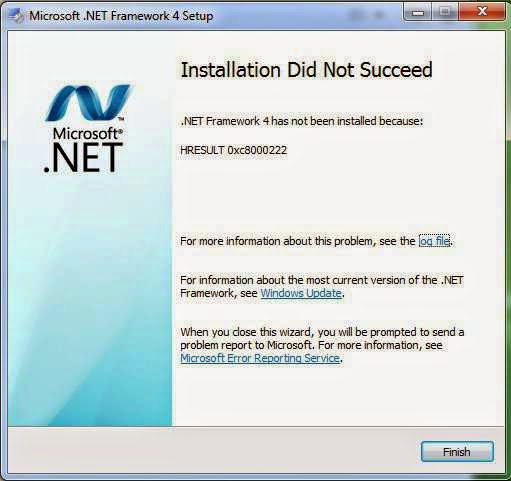The width and height of the screenshot is (511, 481).
Task: Click the 'When you close this wizard' paragraph
Action: [322, 345]
